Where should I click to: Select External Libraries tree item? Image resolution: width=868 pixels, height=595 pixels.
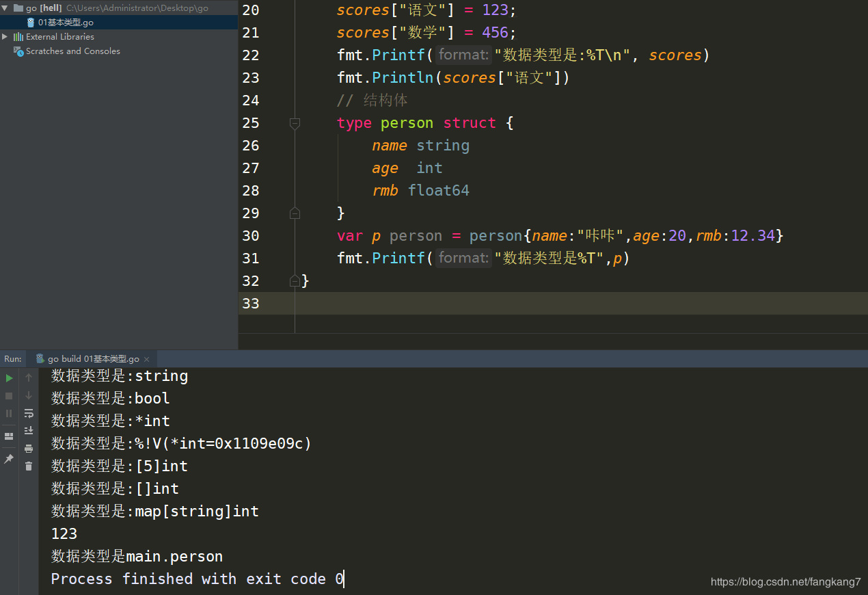click(x=60, y=37)
